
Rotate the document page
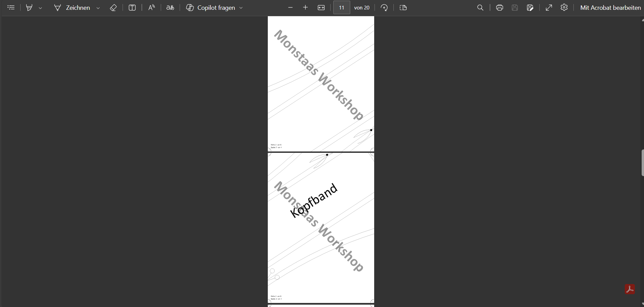pyautogui.click(x=384, y=7)
